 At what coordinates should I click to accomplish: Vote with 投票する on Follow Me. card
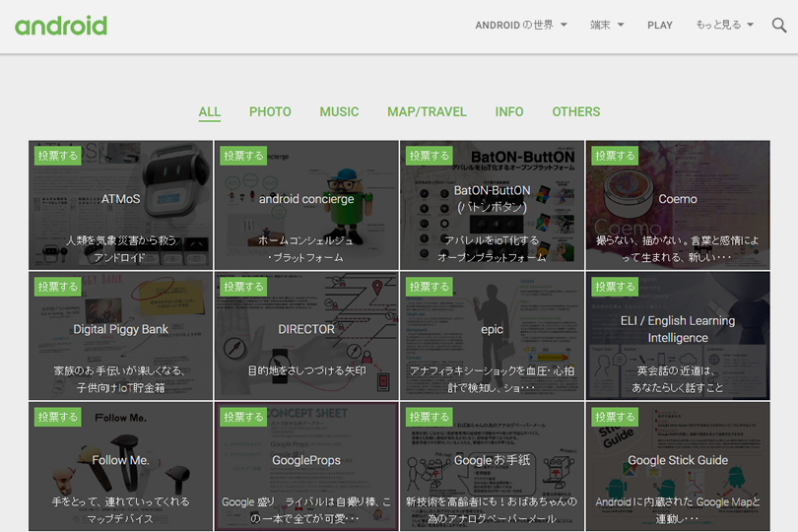pos(57,417)
